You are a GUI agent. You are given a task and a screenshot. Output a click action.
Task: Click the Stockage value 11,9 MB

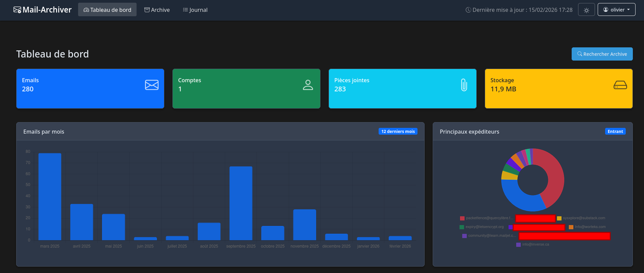point(503,89)
